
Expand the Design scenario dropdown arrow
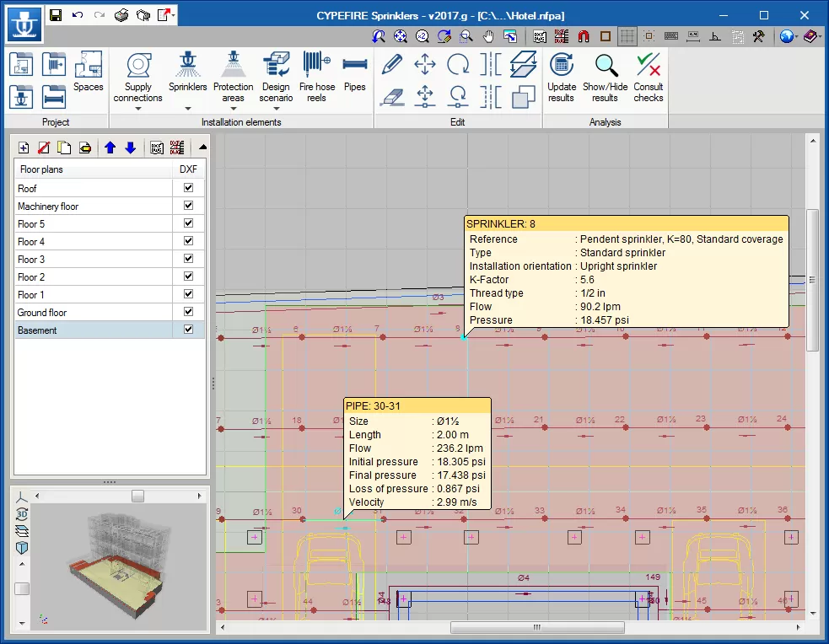pos(276,109)
